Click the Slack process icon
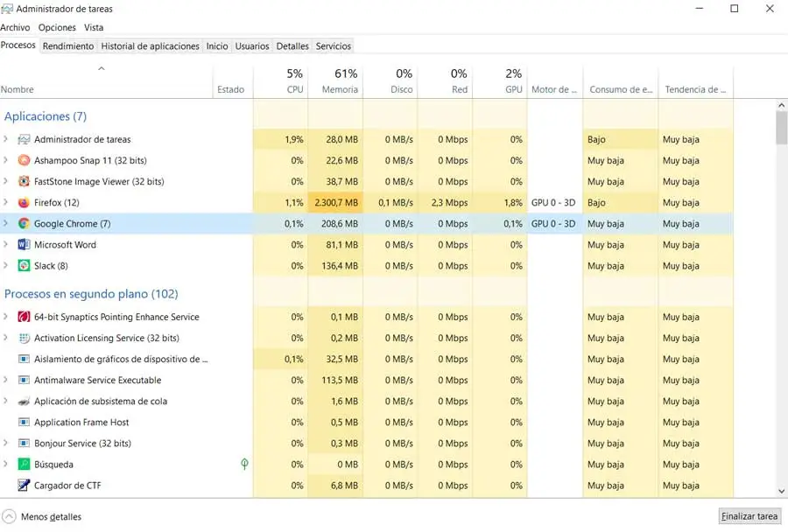This screenshot has width=788, height=532. click(24, 266)
